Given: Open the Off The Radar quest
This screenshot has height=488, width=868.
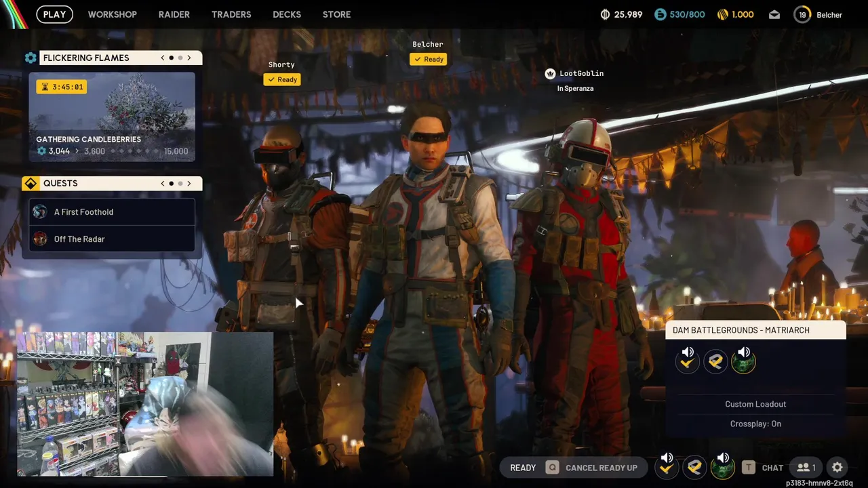Looking at the screenshot, I should click(x=112, y=239).
